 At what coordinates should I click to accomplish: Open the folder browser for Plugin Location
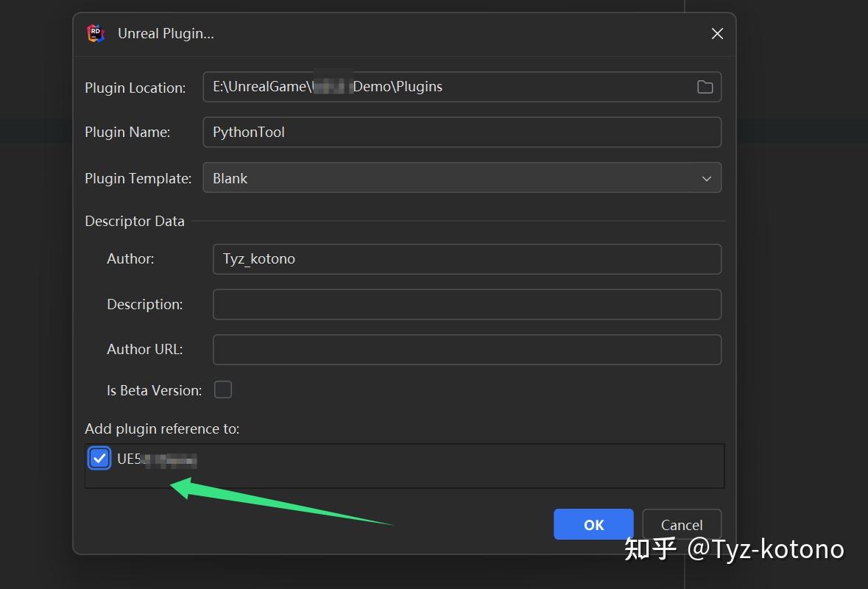[705, 86]
